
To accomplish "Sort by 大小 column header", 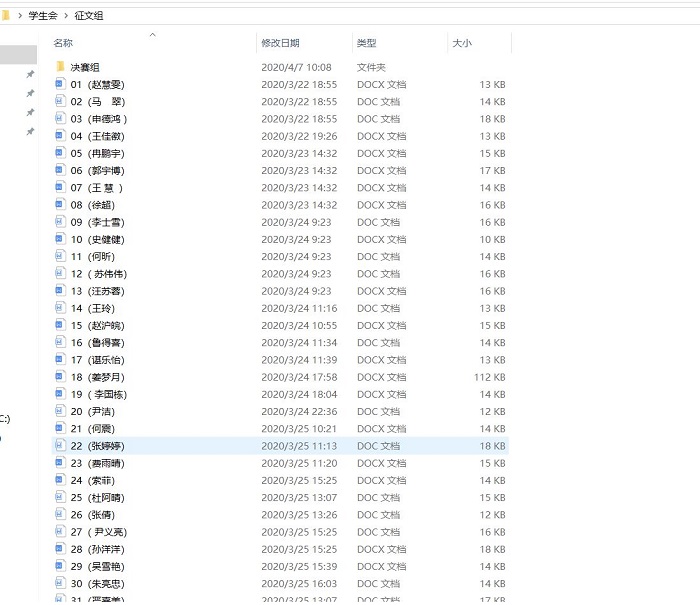I will tap(462, 43).
